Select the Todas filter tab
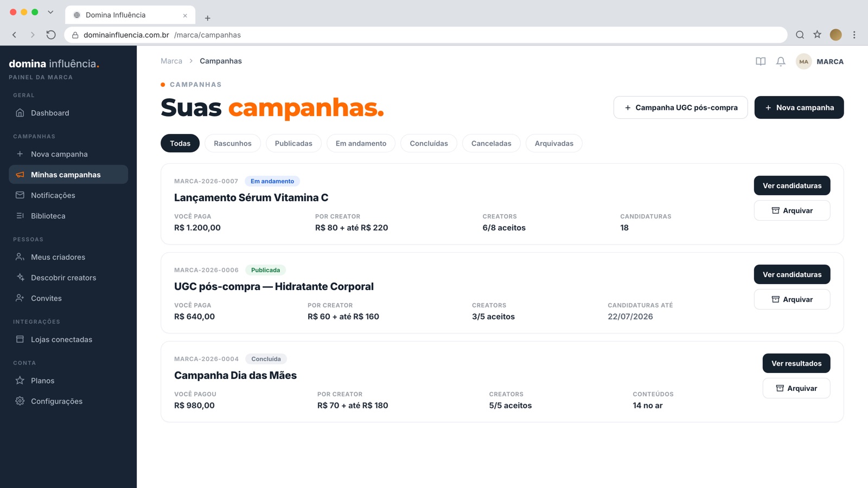Viewport: 868px width, 488px height. (180, 143)
